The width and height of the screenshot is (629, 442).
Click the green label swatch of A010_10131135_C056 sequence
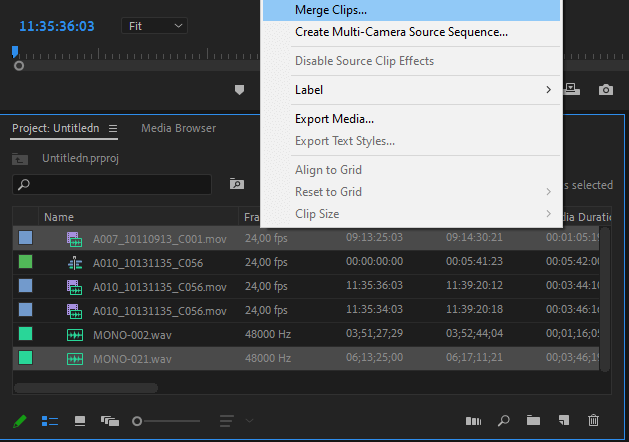tap(26, 262)
